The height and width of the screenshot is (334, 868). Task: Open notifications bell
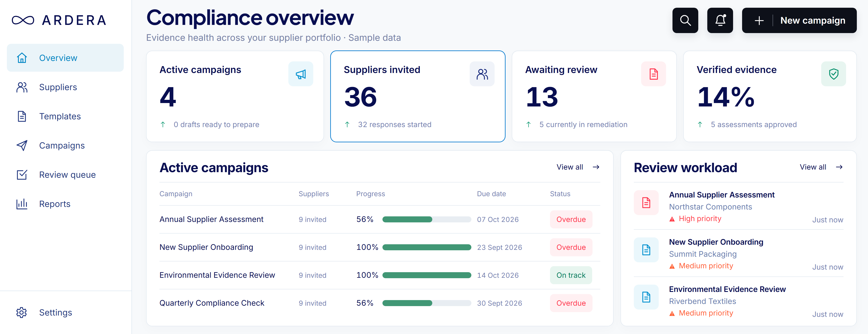pyautogui.click(x=720, y=20)
